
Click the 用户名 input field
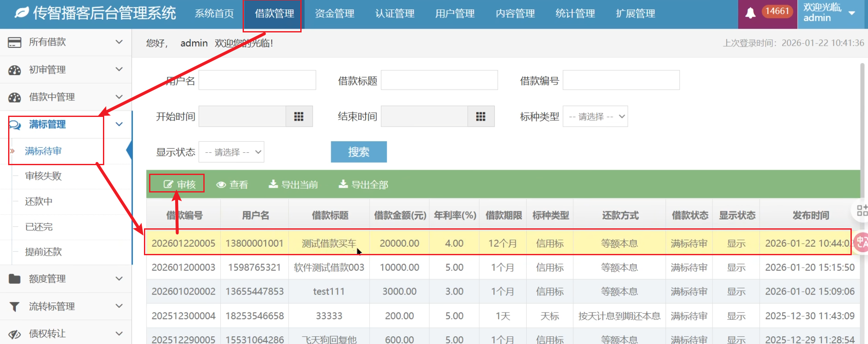[257, 80]
